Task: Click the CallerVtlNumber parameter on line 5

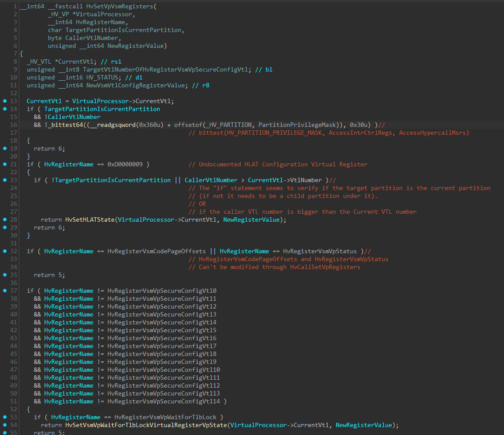Action: [x=92, y=38]
